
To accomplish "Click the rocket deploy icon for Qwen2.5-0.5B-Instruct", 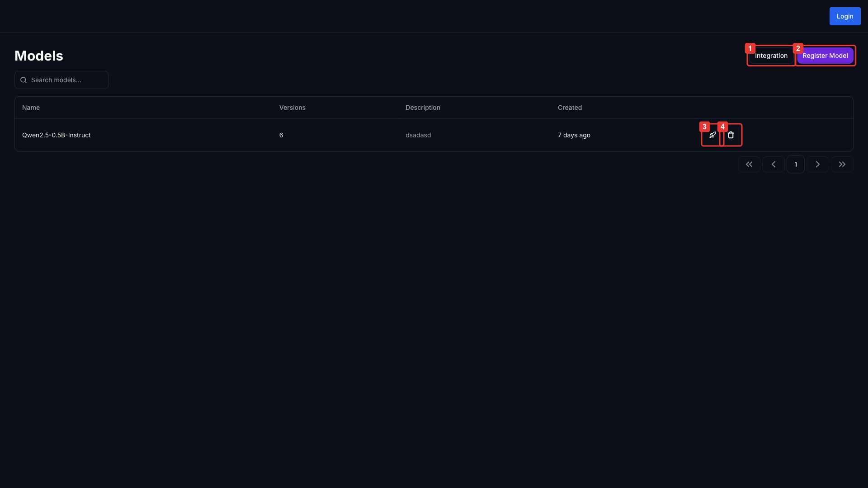I will pos(712,135).
